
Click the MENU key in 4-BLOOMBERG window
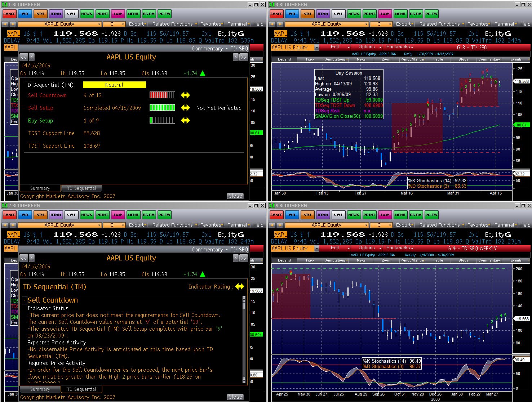pyautogui.click(x=400, y=215)
